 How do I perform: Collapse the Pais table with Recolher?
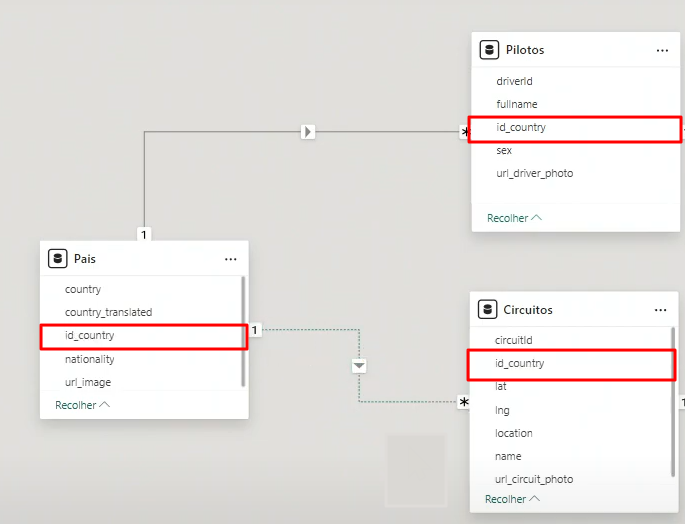[82, 405]
